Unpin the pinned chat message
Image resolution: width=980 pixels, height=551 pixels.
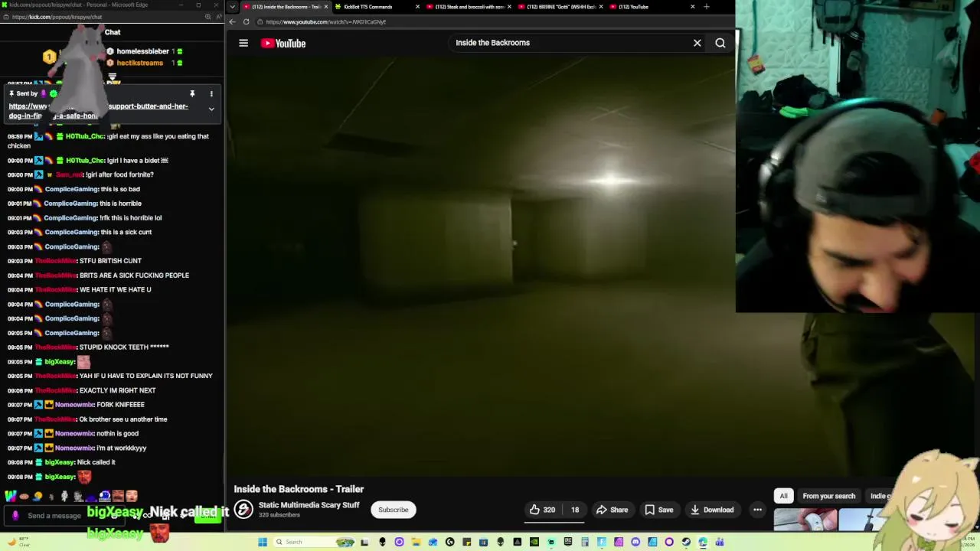click(192, 93)
